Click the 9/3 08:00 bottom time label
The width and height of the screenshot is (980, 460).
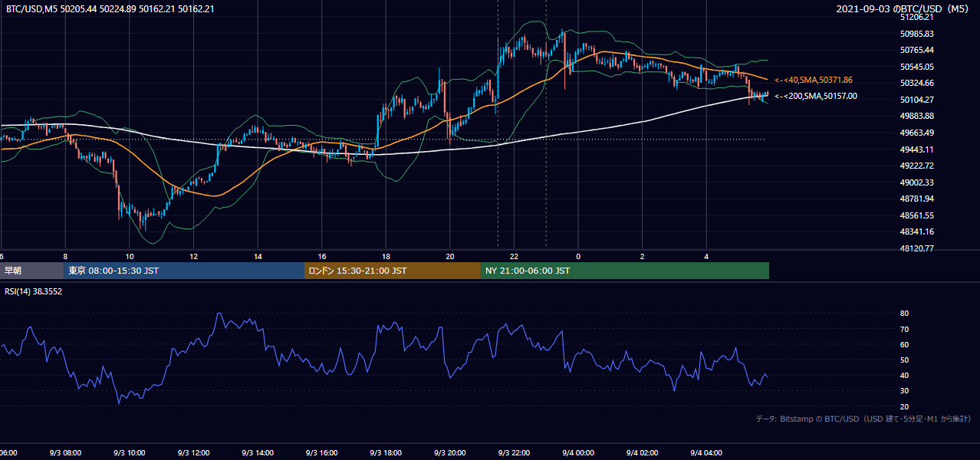pyautogui.click(x=65, y=454)
